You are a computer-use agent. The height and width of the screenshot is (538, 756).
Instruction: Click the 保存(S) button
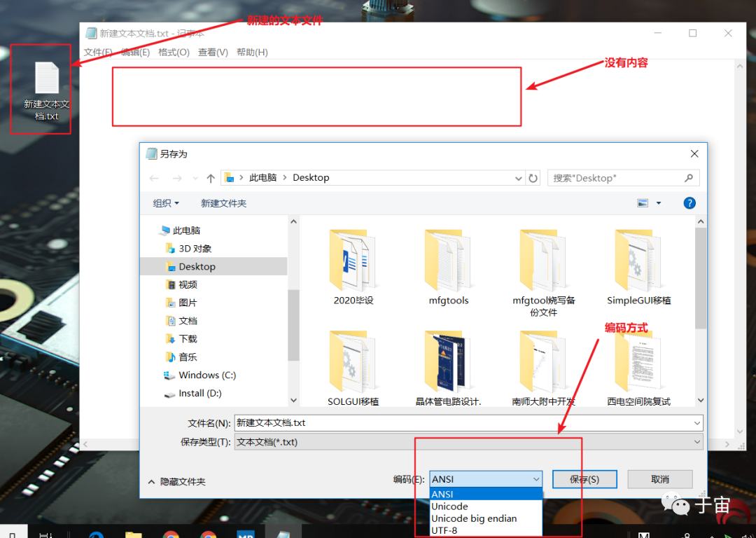pos(584,479)
